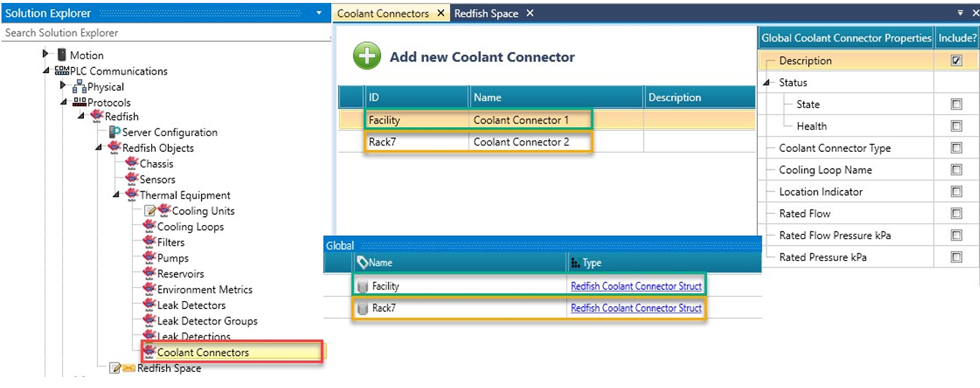The height and width of the screenshot is (388, 980).
Task: Open Facility's Redfish Coolant Connector Struct link
Action: (636, 286)
